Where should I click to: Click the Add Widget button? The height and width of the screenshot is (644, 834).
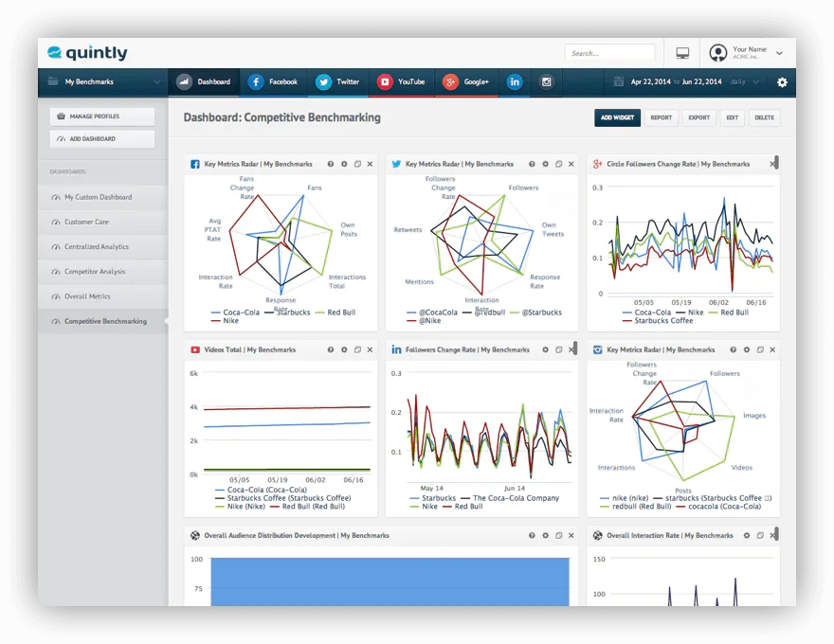617,117
